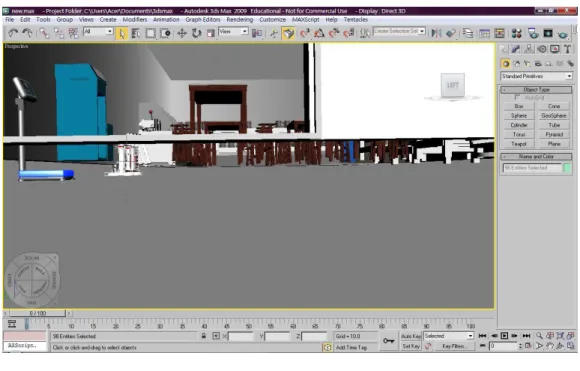
Task: Toggle the Percent Snap icon
Action: (x=334, y=34)
